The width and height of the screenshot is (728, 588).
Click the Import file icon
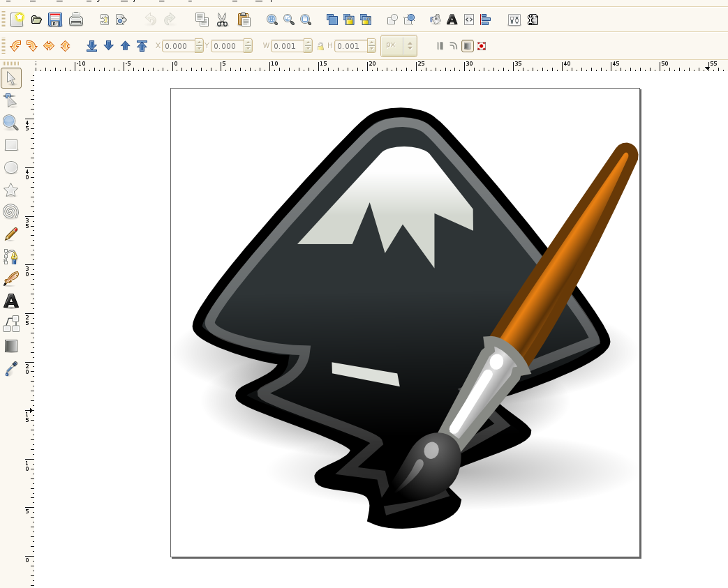(x=105, y=20)
